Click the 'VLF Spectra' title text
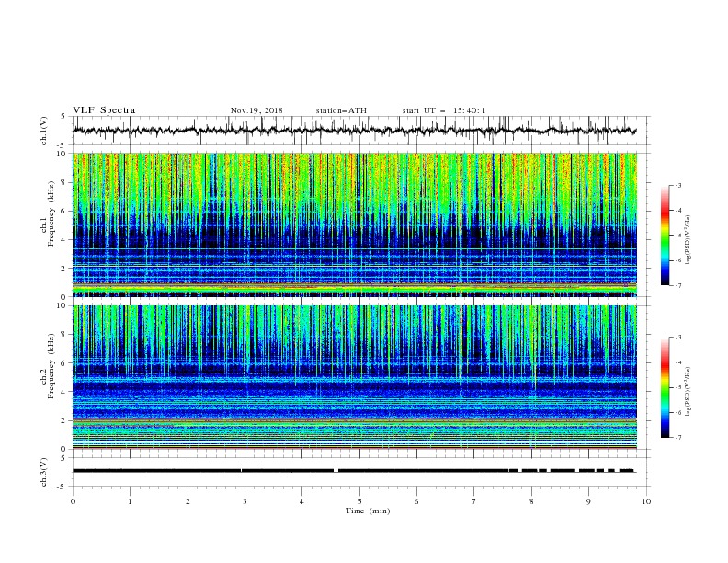The width and height of the screenshot is (728, 563). tap(104, 110)
